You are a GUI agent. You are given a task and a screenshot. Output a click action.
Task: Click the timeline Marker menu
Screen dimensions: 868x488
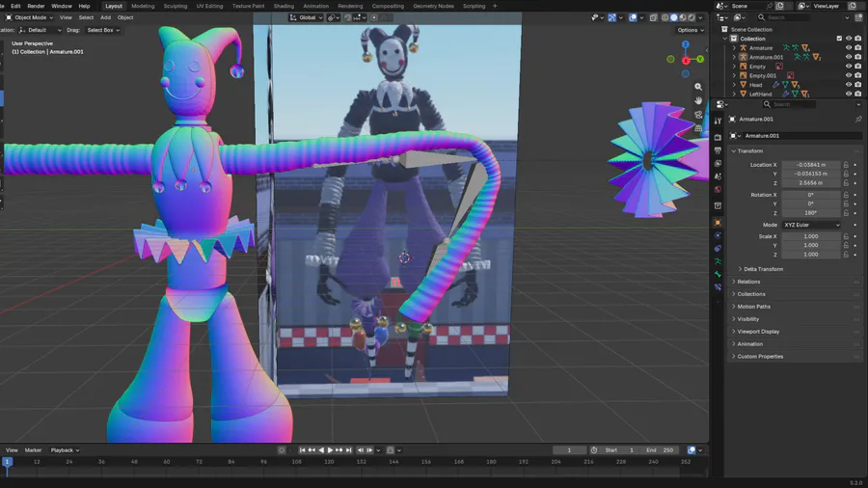[33, 450]
